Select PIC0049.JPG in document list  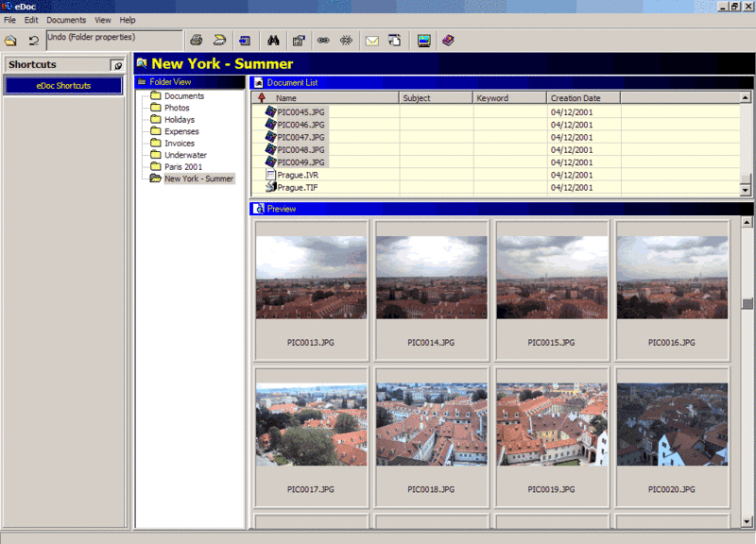(301, 162)
